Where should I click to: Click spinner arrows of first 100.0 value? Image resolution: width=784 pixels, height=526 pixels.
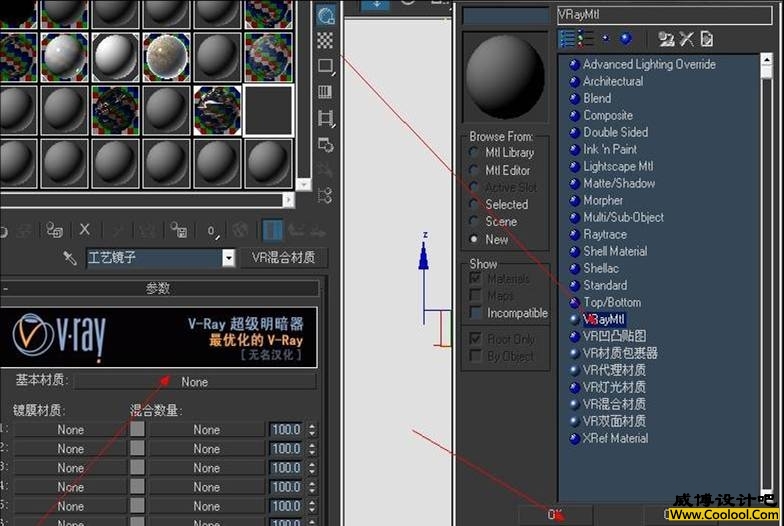(x=312, y=430)
